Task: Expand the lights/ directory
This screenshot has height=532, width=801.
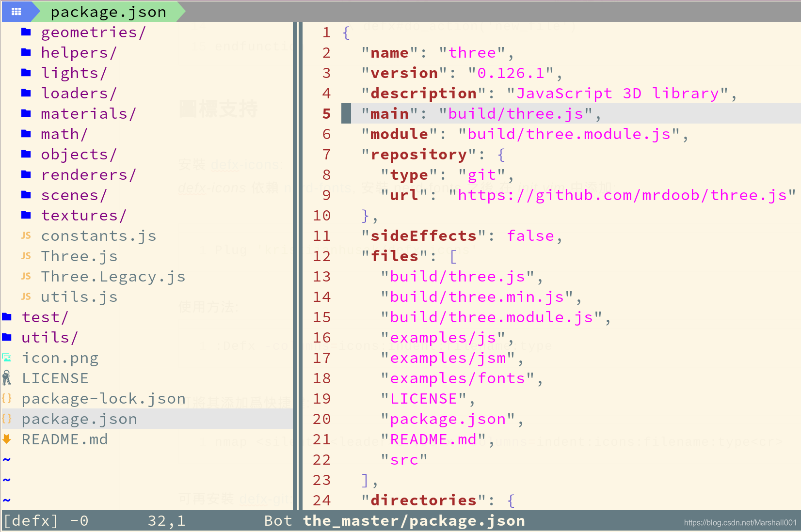Action: pyautogui.click(x=74, y=73)
